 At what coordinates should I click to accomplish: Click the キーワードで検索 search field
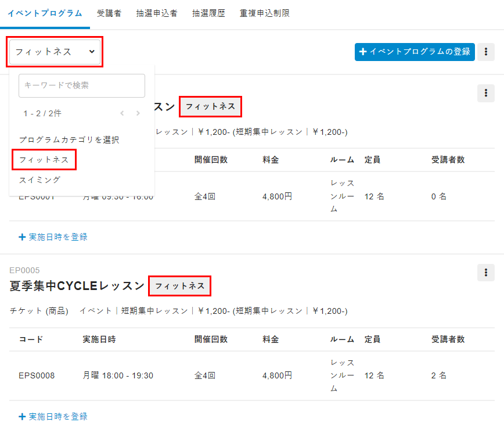point(81,85)
